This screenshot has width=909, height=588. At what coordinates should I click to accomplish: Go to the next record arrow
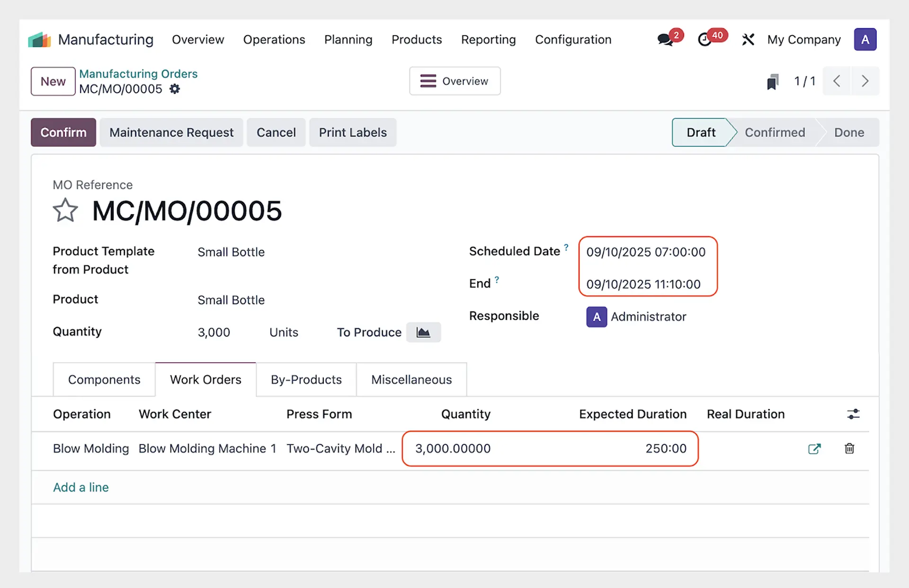865,81
